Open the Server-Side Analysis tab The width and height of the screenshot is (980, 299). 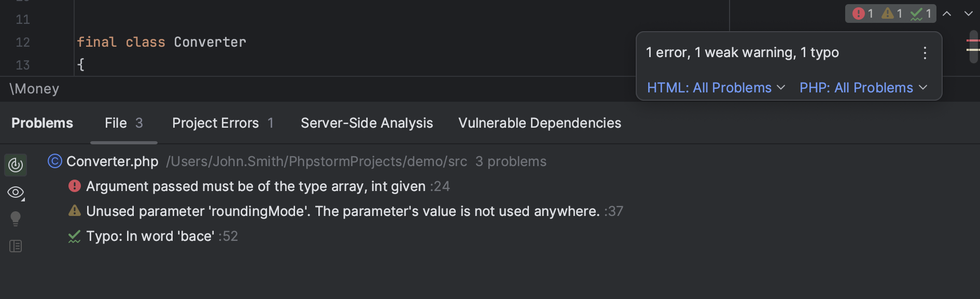coord(367,123)
